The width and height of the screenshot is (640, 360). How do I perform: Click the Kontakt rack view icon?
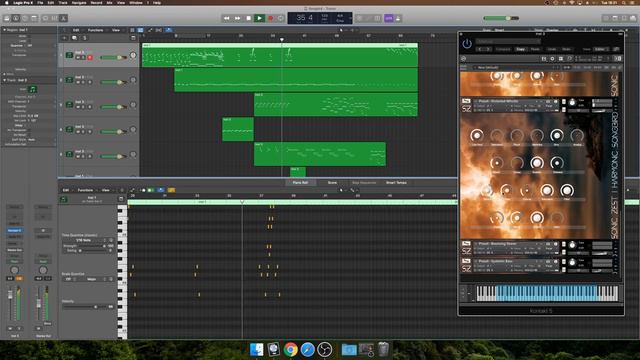coord(561,59)
